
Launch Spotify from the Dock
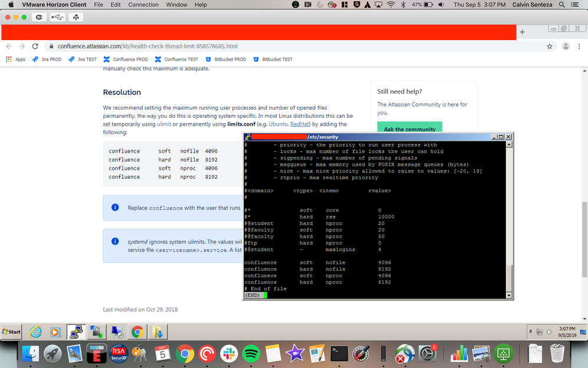click(x=251, y=354)
